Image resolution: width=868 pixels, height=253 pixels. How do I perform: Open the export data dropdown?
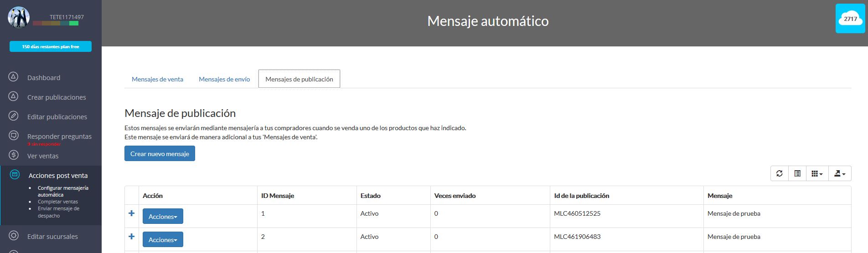point(840,173)
